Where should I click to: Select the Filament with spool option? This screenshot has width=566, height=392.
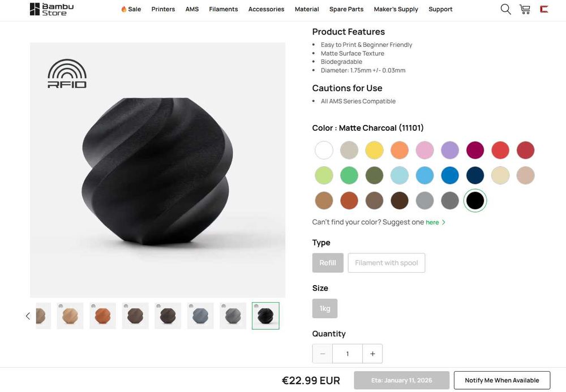point(386,262)
